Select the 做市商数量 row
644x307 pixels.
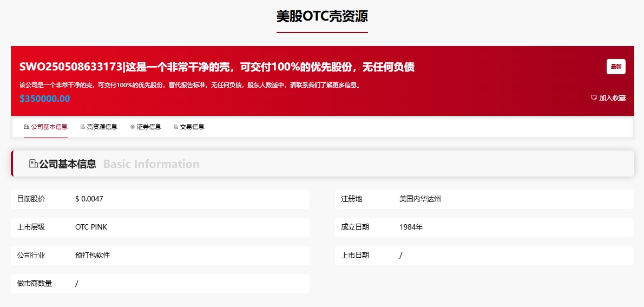160,284
